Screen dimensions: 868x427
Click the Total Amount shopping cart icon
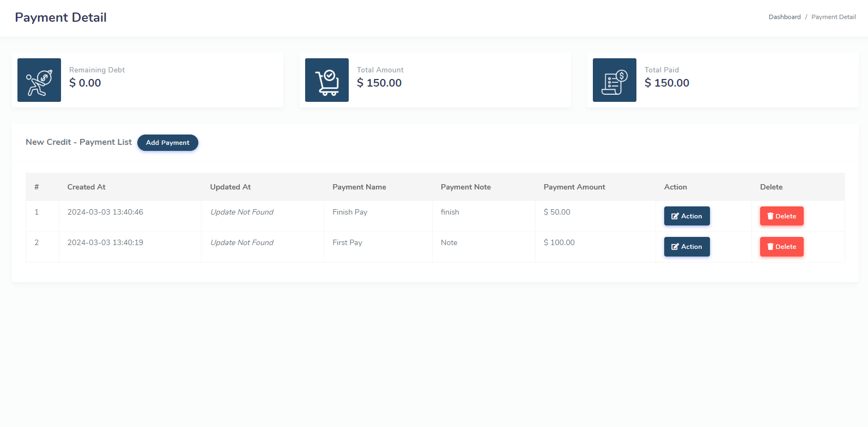pyautogui.click(x=327, y=81)
